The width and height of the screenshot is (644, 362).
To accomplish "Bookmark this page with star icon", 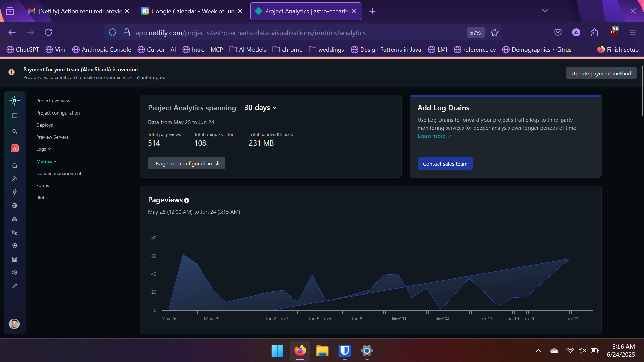I will point(494,33).
